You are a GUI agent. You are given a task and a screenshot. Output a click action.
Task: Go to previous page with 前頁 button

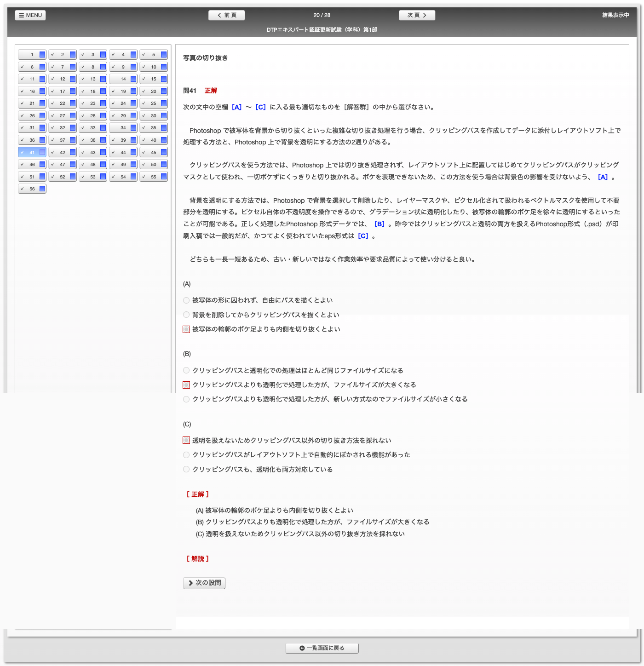pyautogui.click(x=226, y=15)
